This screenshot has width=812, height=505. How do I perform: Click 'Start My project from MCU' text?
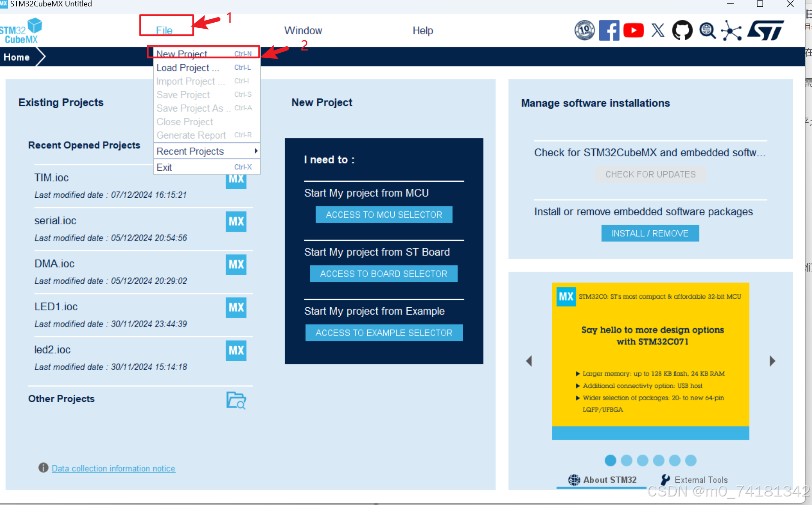pos(366,193)
